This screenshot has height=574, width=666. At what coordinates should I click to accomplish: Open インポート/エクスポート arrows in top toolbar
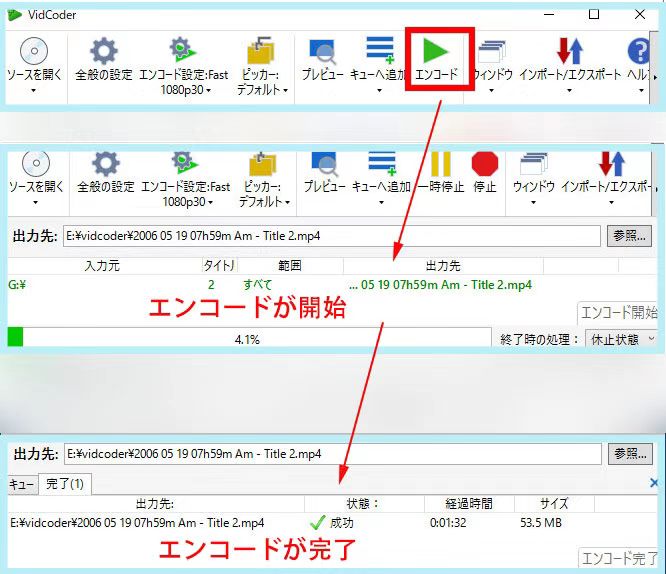click(570, 51)
